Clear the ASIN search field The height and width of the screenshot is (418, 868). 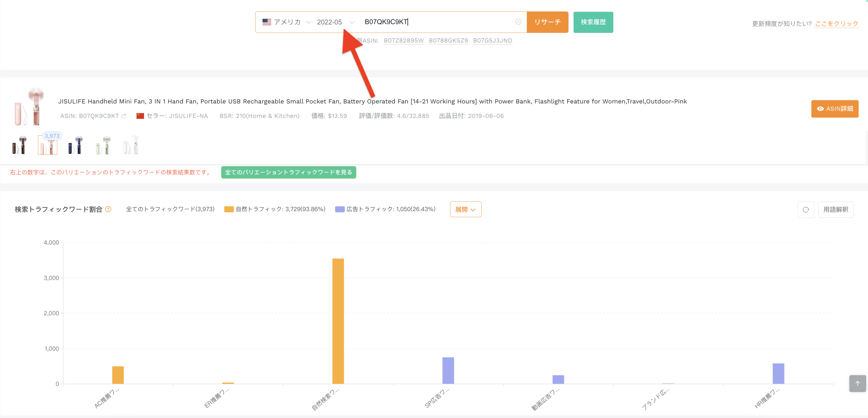coord(518,22)
